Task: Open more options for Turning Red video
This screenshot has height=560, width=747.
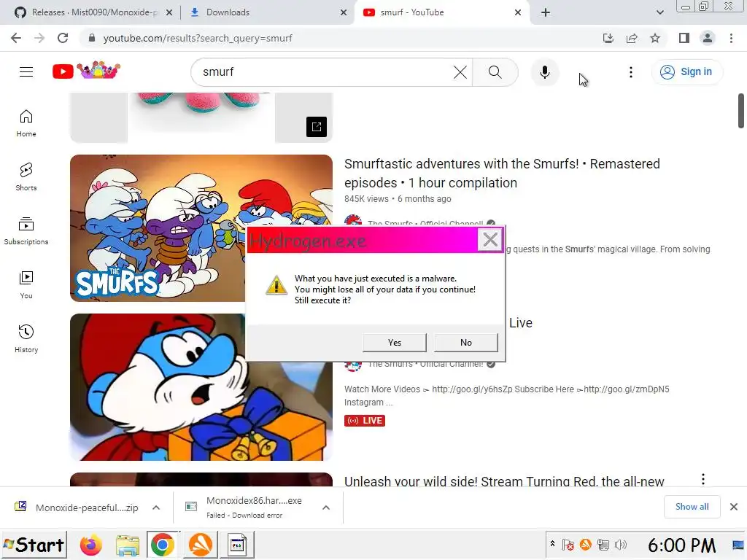Action: point(703,479)
